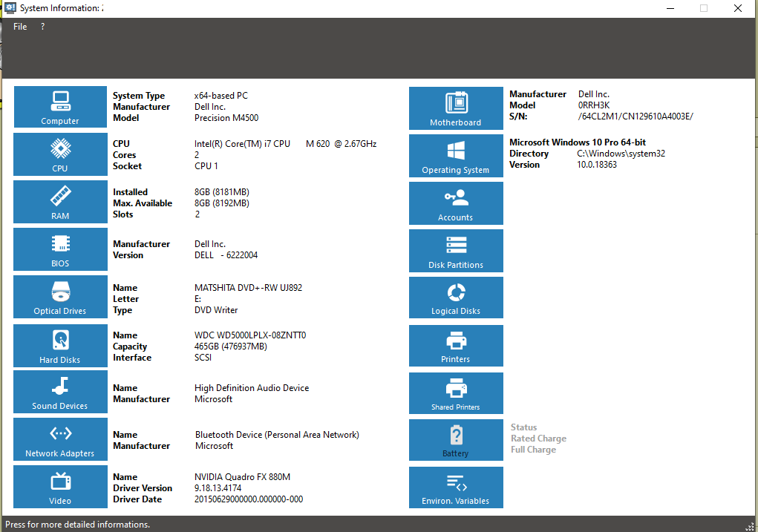Click the 'DVD Writer' type value
Viewport: 758px width, 532px height.
point(216,310)
